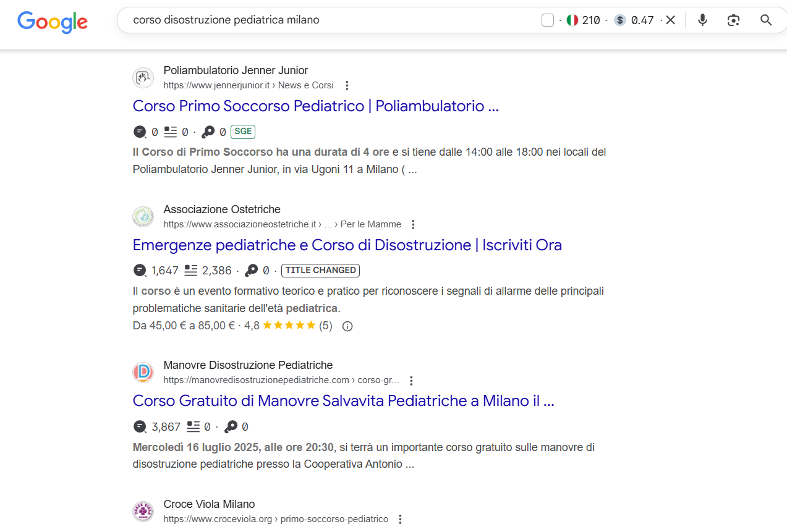
Task: Click the TITLE CHANGED badge
Action: click(x=320, y=271)
